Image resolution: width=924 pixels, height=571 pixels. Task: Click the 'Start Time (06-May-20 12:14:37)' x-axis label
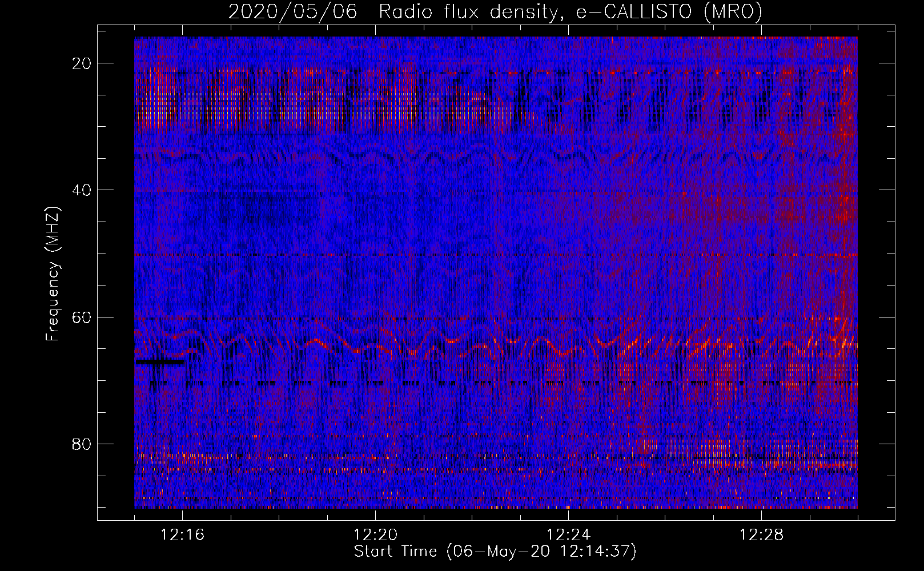click(495, 552)
